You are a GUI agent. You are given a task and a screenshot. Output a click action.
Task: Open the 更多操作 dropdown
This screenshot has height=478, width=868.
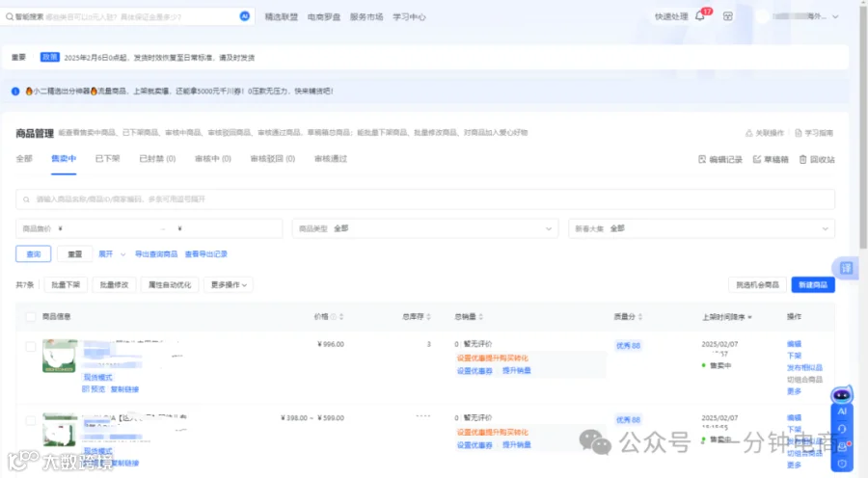coord(229,285)
